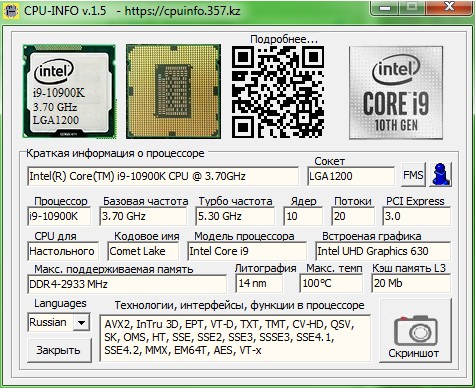Screen dimensions: 475x389
Task: Click the Закрыть button
Action: [59, 350]
